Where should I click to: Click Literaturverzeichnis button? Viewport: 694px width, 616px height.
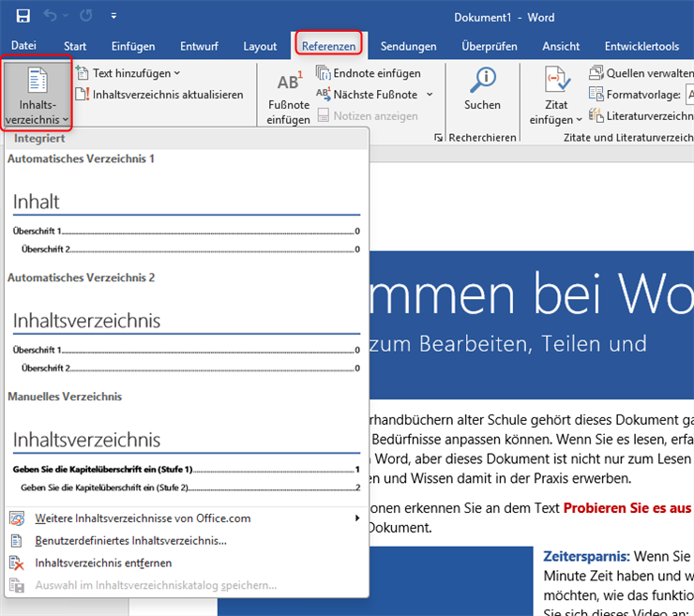pos(641,116)
